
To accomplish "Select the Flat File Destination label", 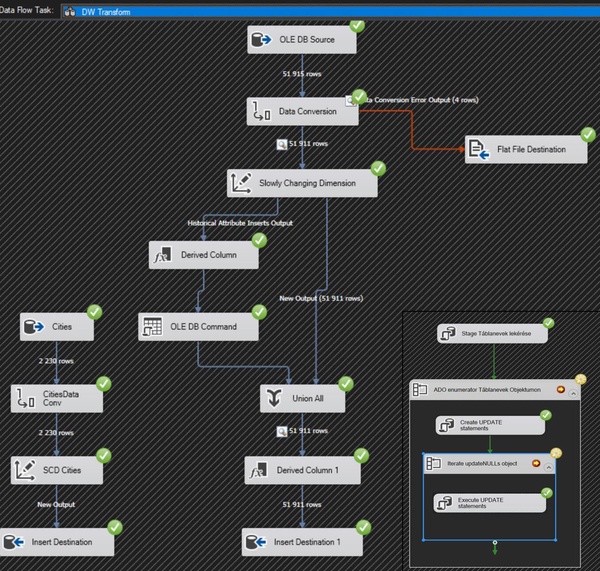I will [x=531, y=149].
